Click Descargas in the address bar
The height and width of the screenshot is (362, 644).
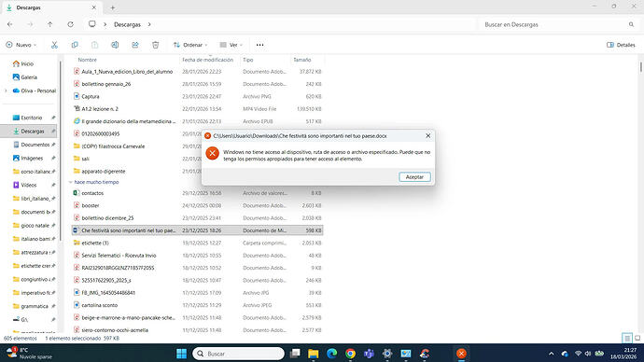click(127, 24)
